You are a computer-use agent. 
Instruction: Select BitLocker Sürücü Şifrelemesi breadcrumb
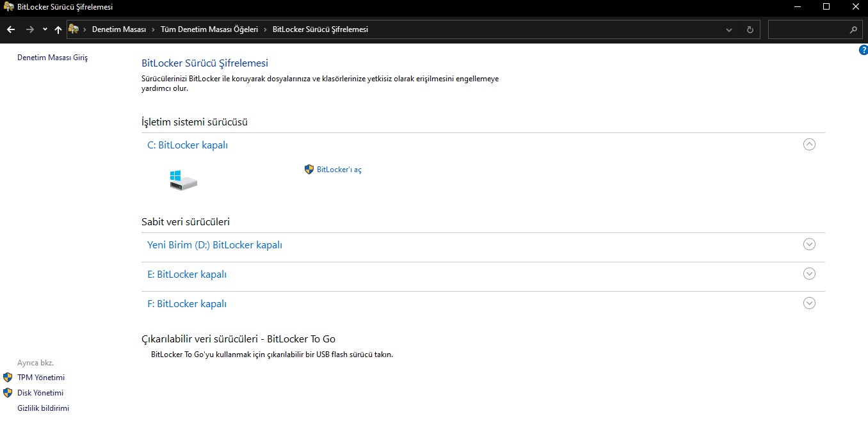(320, 29)
